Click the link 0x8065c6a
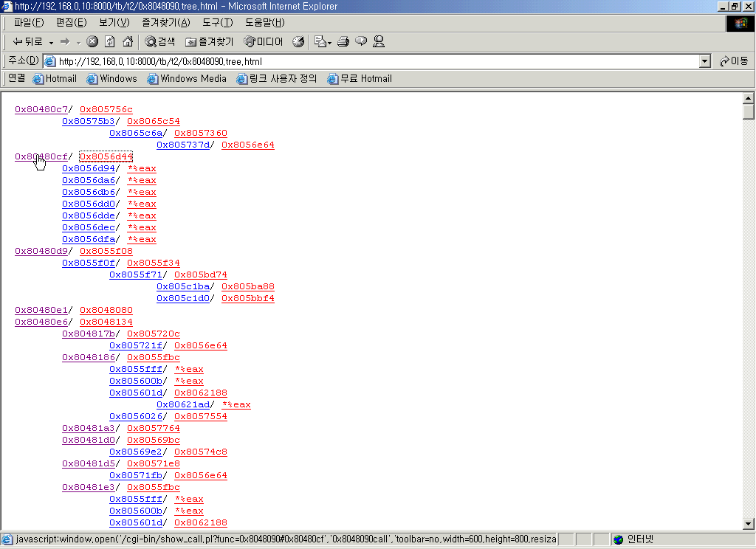This screenshot has height=549, width=756. 136,133
